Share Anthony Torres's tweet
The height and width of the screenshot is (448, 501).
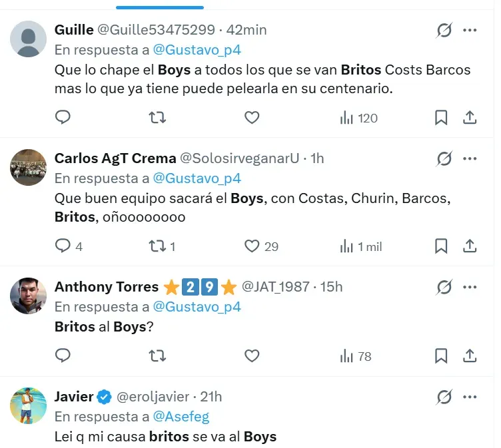tap(470, 356)
